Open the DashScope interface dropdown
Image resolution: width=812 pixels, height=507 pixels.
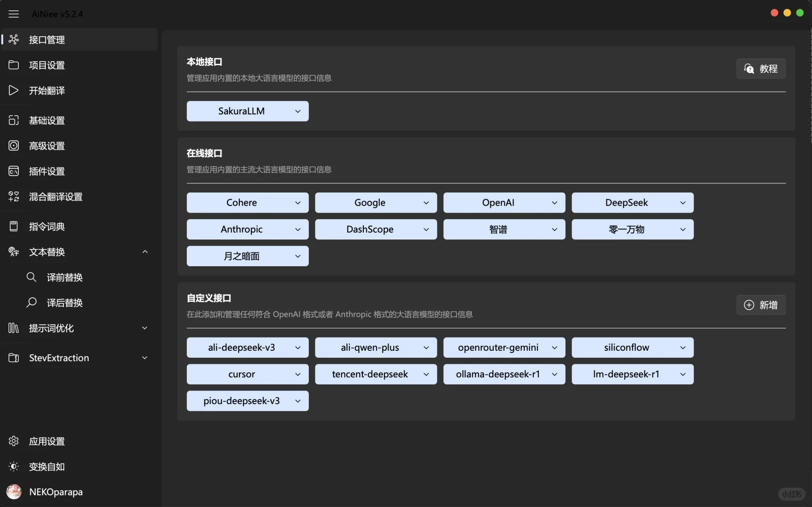[375, 230]
